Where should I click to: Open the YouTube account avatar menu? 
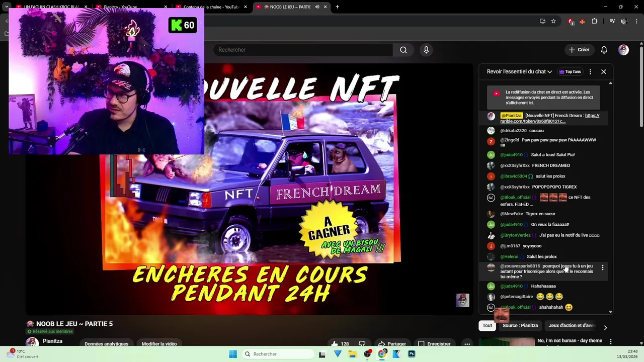click(x=623, y=50)
